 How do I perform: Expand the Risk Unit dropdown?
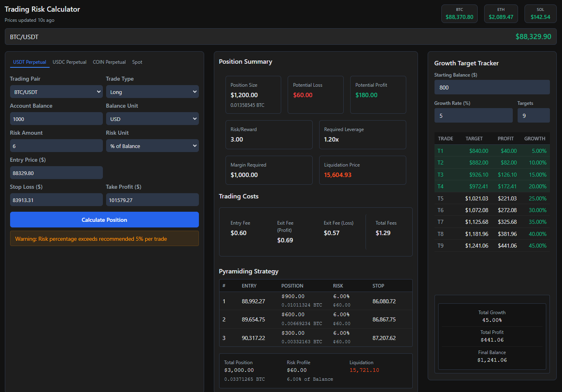pos(153,146)
